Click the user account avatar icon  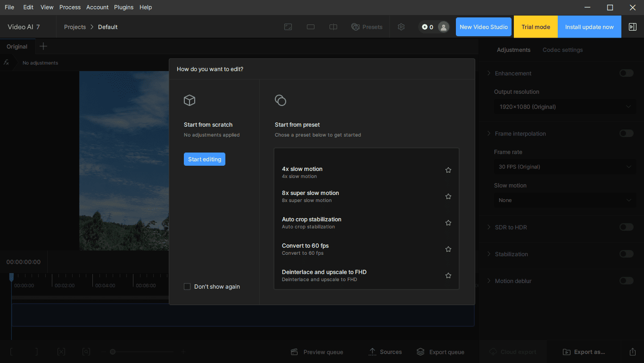pos(444,27)
